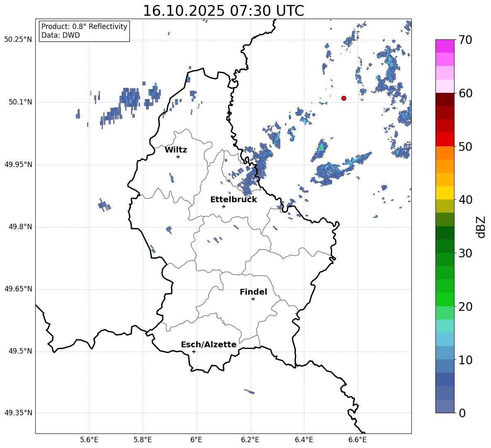The height and width of the screenshot is (448, 491).
Task: Click the dark red colorbar segment below 60
Action: click(445, 99)
